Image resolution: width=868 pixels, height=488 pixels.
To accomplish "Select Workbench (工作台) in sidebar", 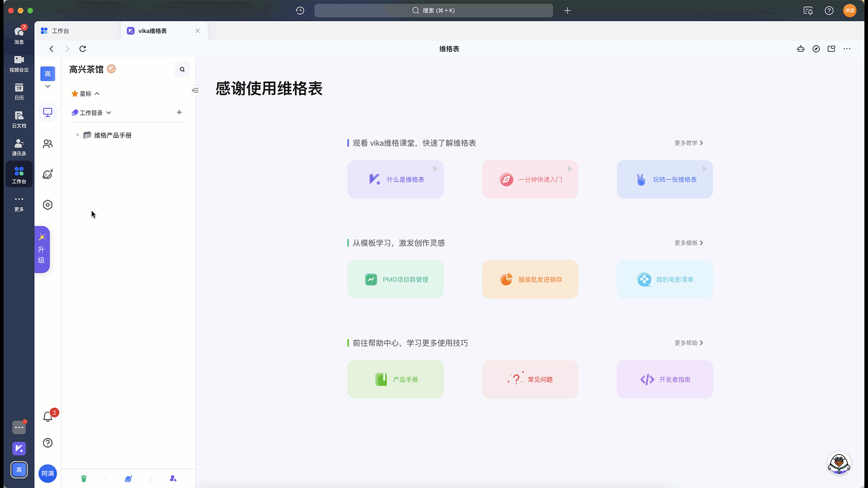I will tap(19, 175).
